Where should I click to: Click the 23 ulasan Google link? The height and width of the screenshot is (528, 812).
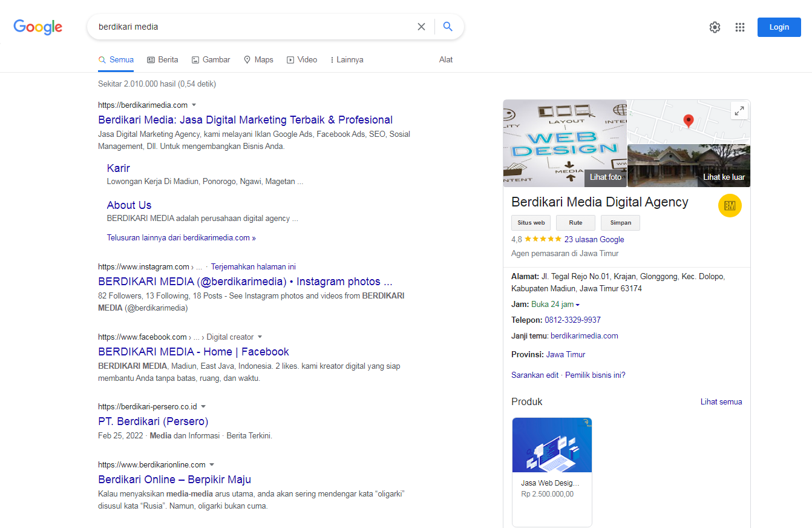[x=594, y=240]
